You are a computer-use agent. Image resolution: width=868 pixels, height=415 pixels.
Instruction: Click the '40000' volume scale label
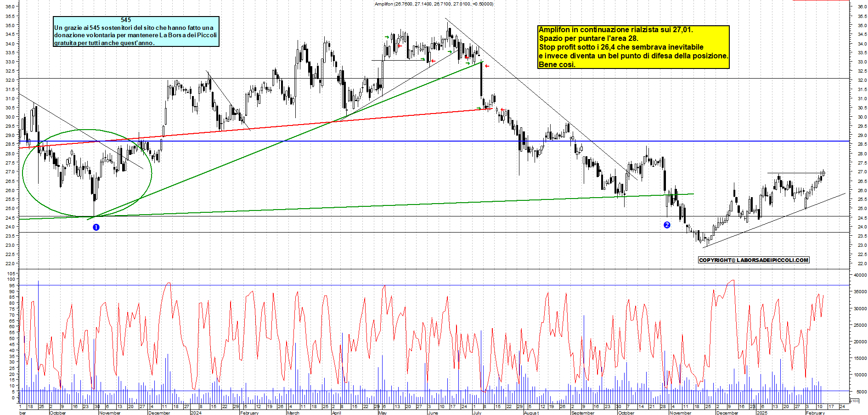pos(860,275)
